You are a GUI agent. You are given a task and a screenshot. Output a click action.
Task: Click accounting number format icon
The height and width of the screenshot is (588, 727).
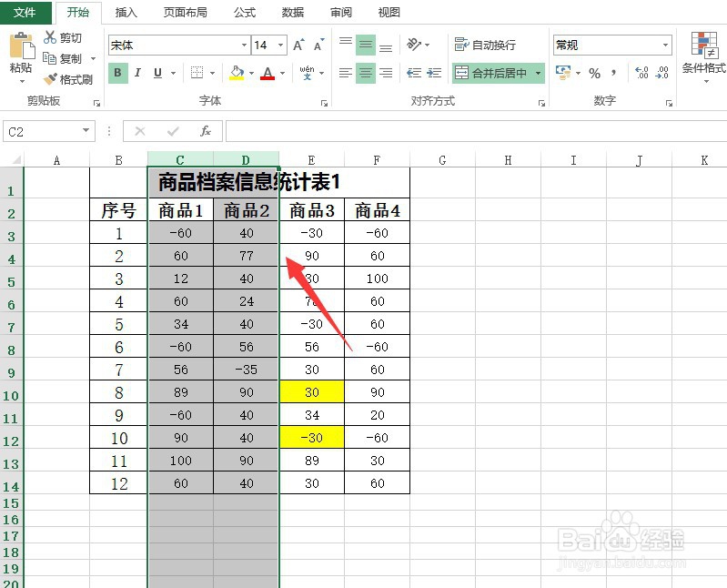(x=563, y=73)
